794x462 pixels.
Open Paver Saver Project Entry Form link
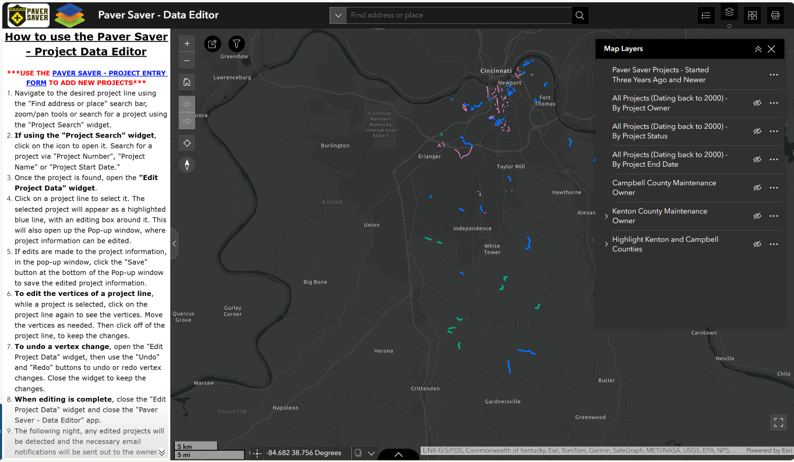pos(109,73)
